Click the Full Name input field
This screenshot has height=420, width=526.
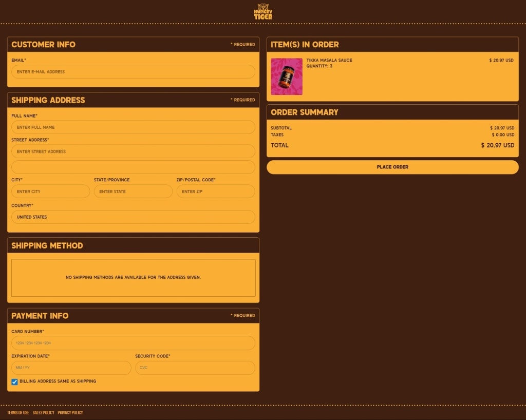click(133, 127)
